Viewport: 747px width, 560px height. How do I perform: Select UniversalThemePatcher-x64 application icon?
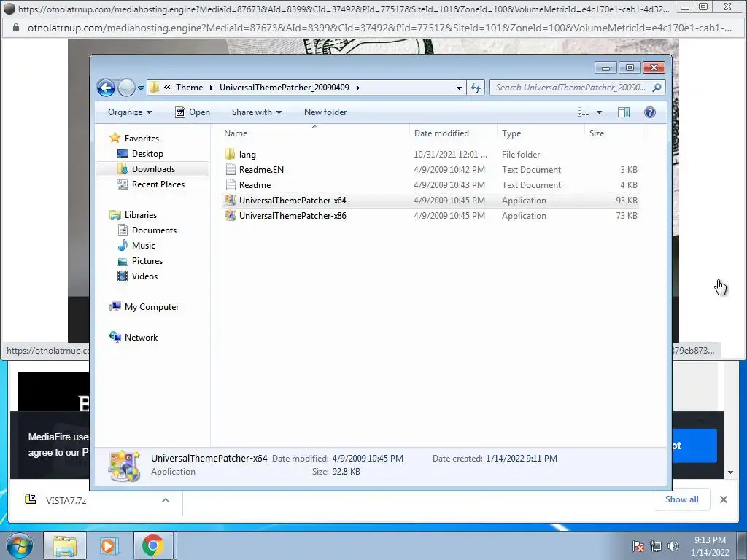(231, 200)
